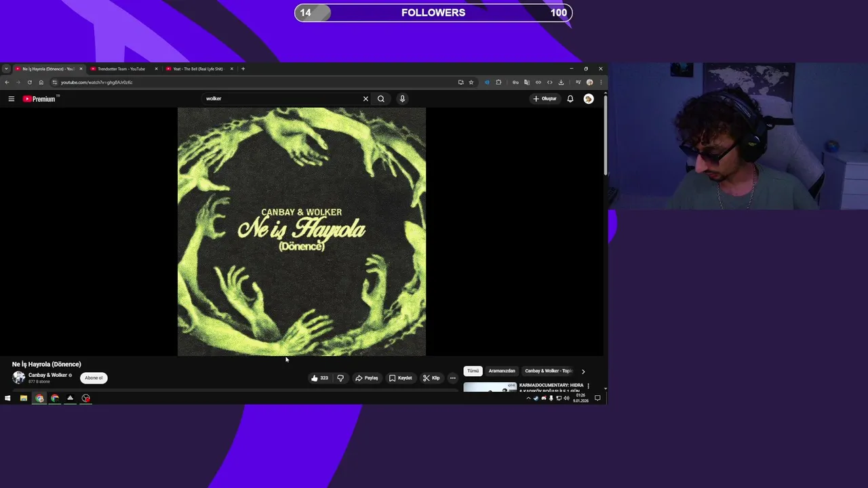Image resolution: width=868 pixels, height=488 pixels.
Task: Select the Tümü filter chip
Action: [473, 371]
